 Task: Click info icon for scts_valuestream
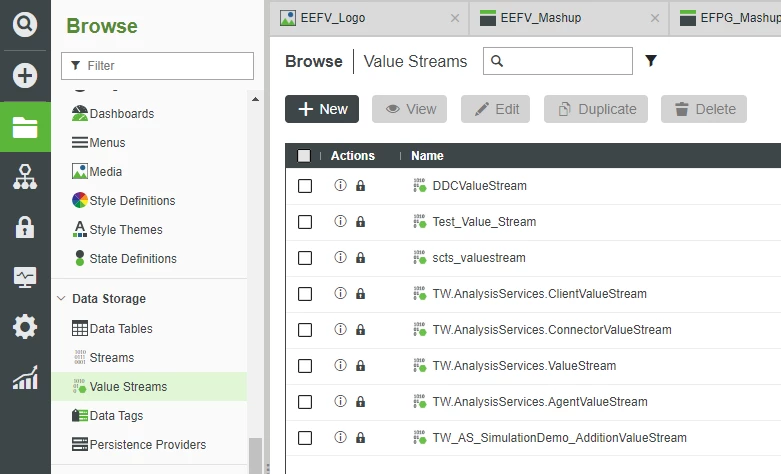point(340,257)
